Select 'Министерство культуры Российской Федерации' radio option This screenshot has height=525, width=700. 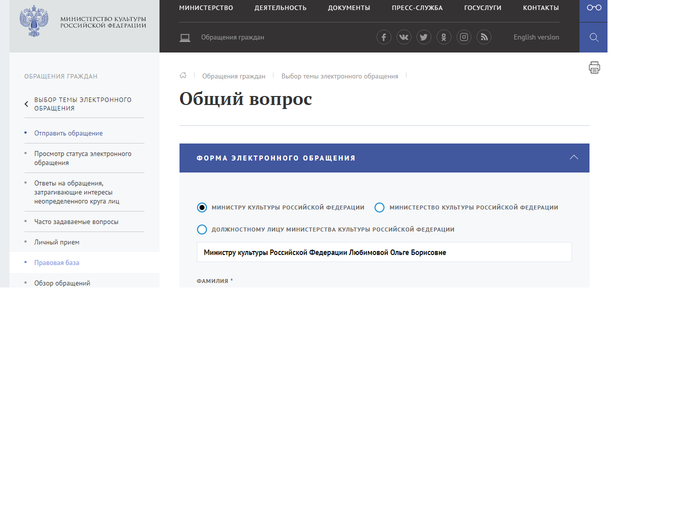tap(379, 207)
